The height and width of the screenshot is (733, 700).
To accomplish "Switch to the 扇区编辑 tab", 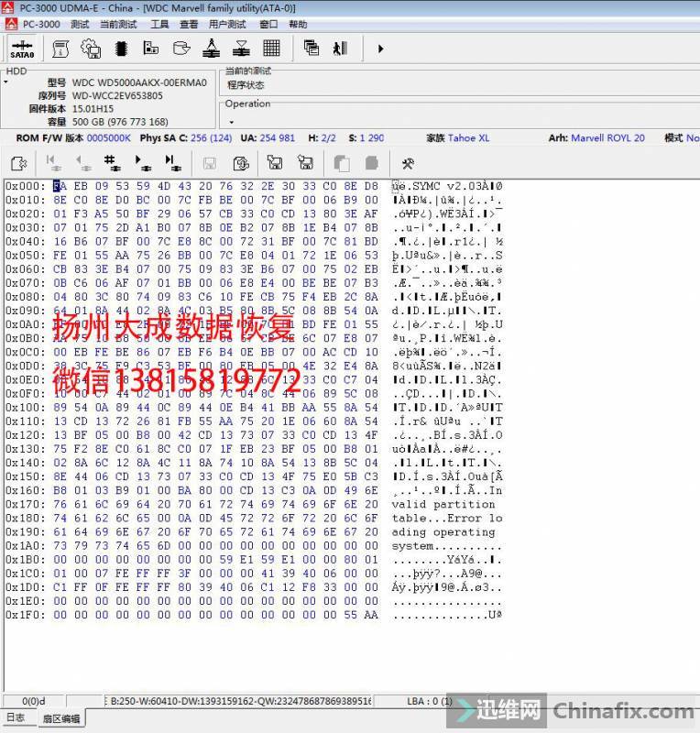I will [x=61, y=718].
